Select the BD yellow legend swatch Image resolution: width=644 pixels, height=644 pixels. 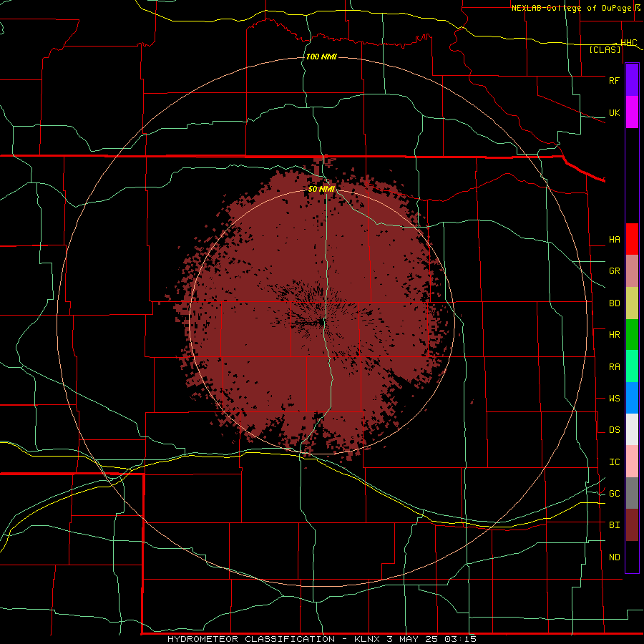(x=632, y=303)
